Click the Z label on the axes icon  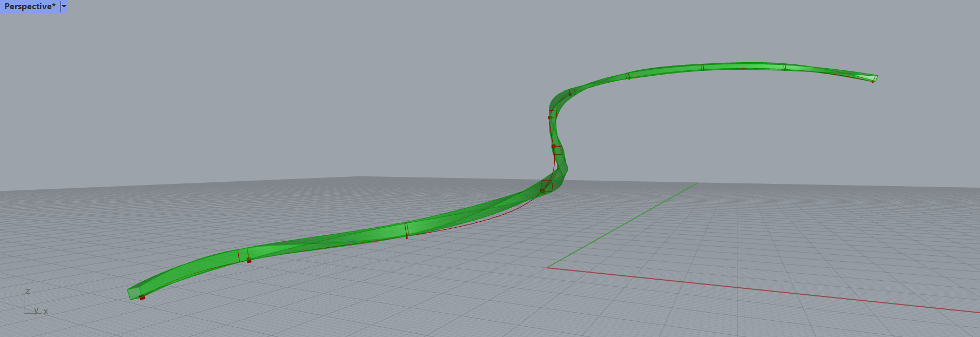(28, 292)
